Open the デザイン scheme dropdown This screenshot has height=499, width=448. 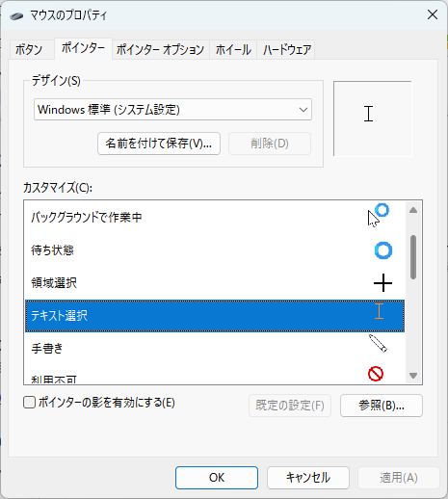point(172,110)
